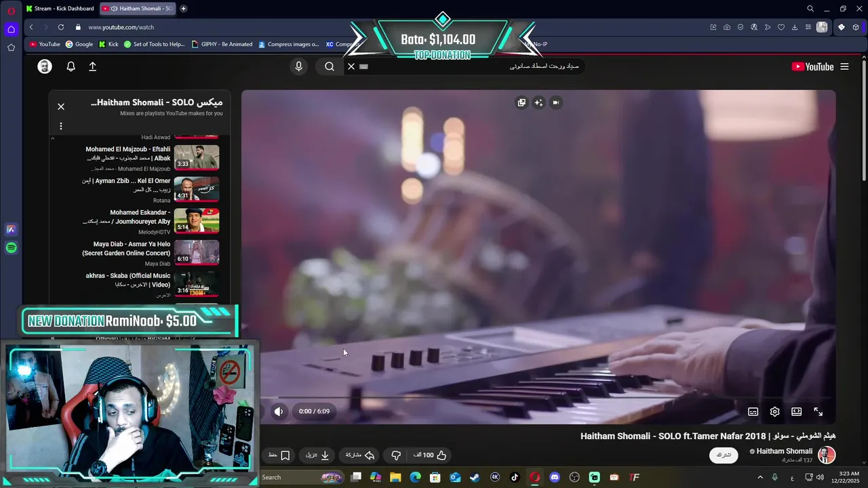Switch to Stream - Kick Dashboard tab

pos(60,8)
